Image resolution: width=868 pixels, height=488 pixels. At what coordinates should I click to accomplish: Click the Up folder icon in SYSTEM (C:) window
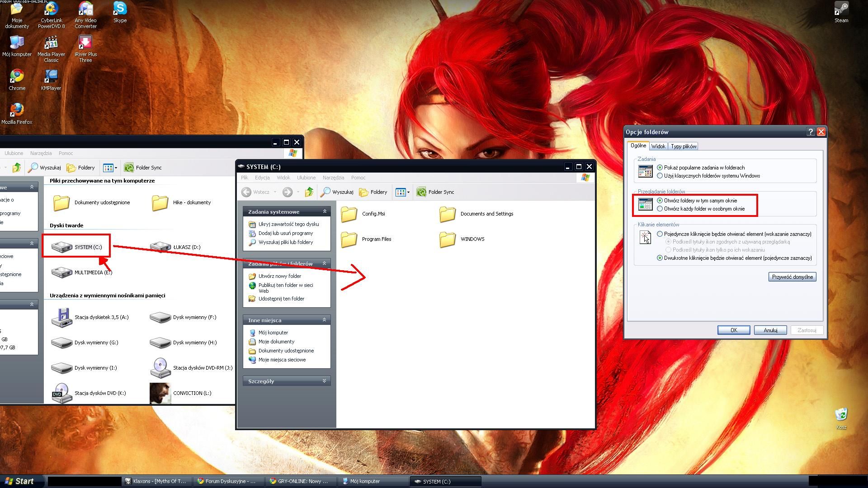pyautogui.click(x=309, y=192)
